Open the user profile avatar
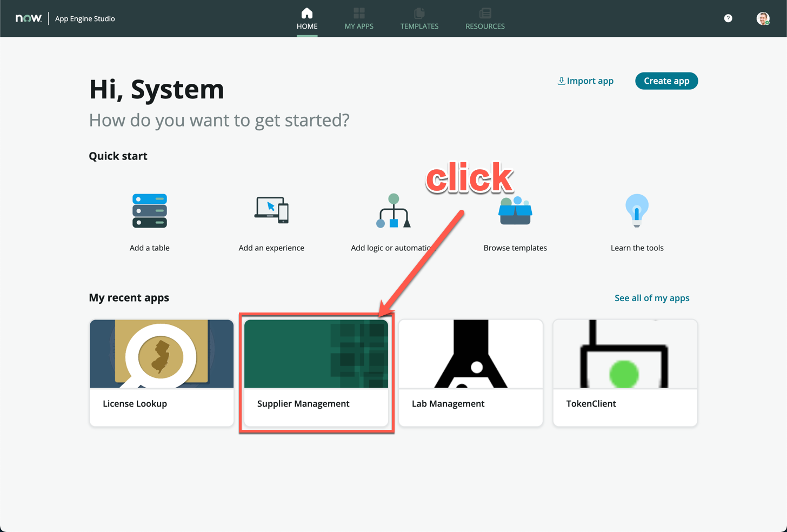The height and width of the screenshot is (532, 787). point(763,18)
